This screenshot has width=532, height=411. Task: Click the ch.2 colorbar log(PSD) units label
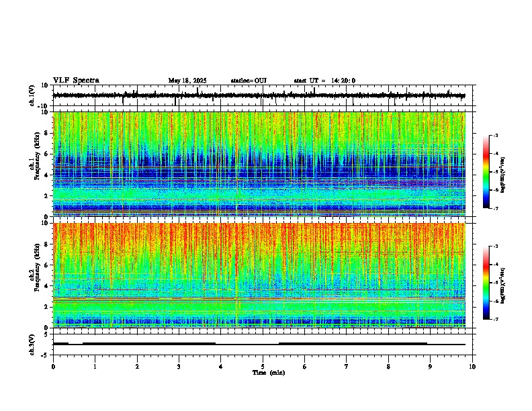(x=503, y=285)
